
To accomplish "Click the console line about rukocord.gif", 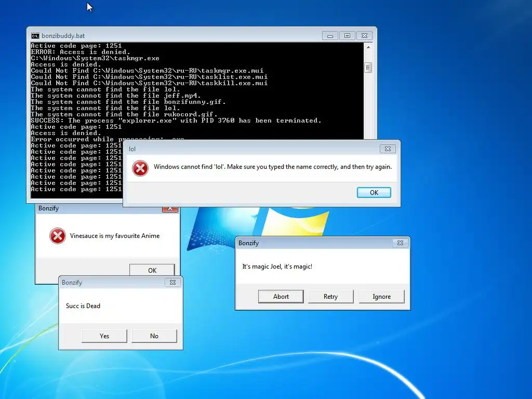I will (x=124, y=114).
